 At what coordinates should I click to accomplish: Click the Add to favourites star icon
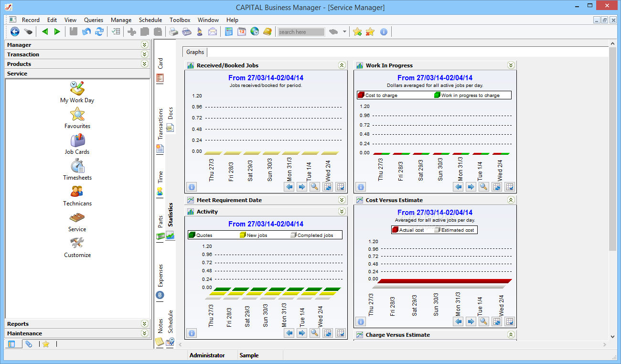[x=357, y=32]
